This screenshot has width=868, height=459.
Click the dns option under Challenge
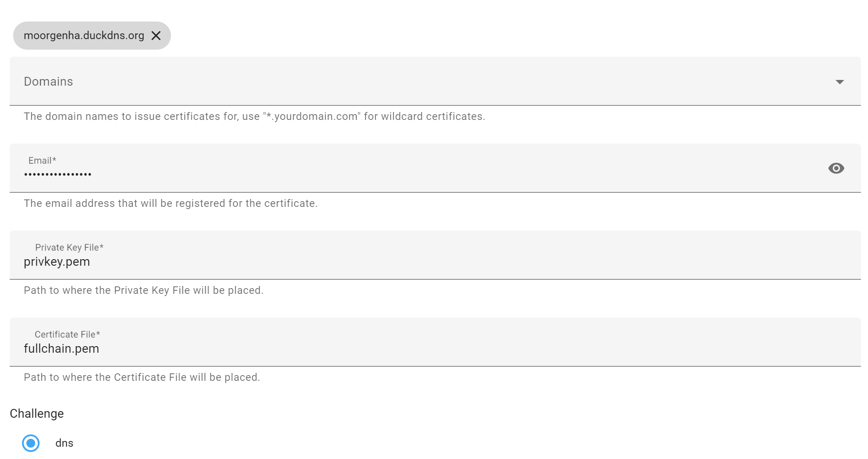[x=64, y=443]
